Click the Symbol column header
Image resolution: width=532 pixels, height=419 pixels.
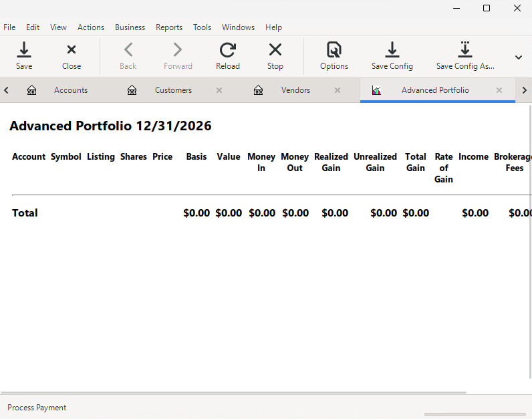pos(65,157)
